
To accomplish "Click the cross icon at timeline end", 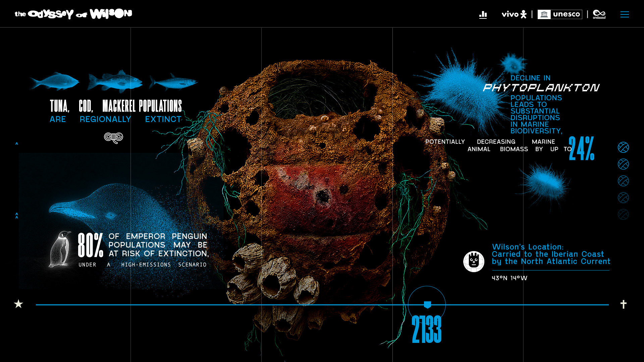I will 623,304.
